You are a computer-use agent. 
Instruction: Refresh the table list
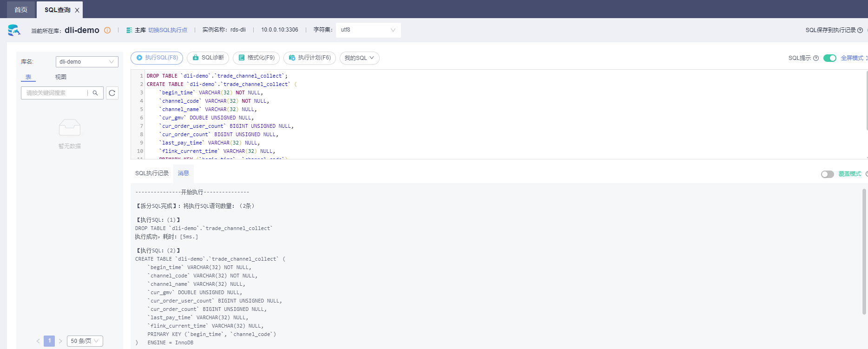coord(112,93)
